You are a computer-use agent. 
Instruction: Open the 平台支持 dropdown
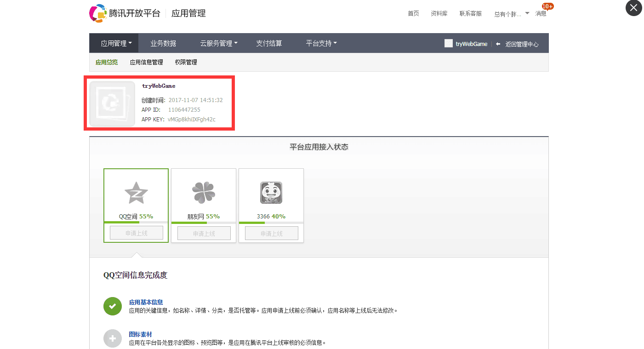tap(321, 43)
